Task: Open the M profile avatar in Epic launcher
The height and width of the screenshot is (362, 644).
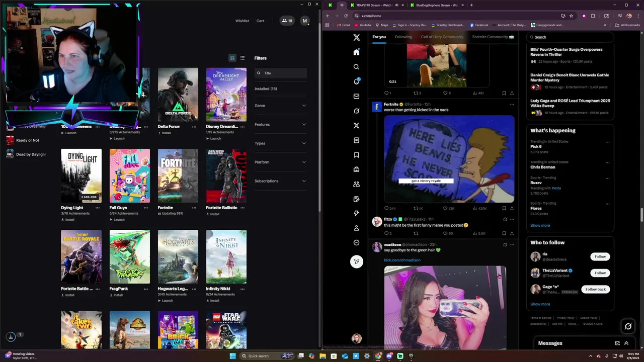Action: 304,21
